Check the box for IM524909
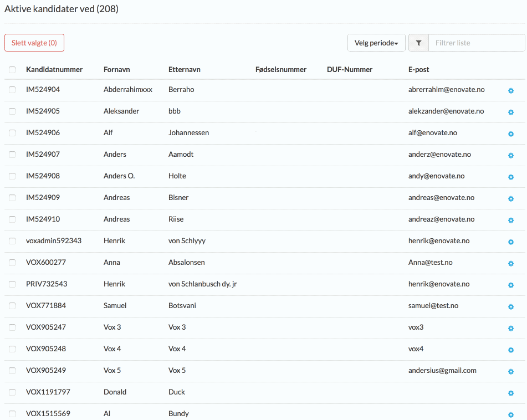The image size is (527, 420). [x=12, y=198]
